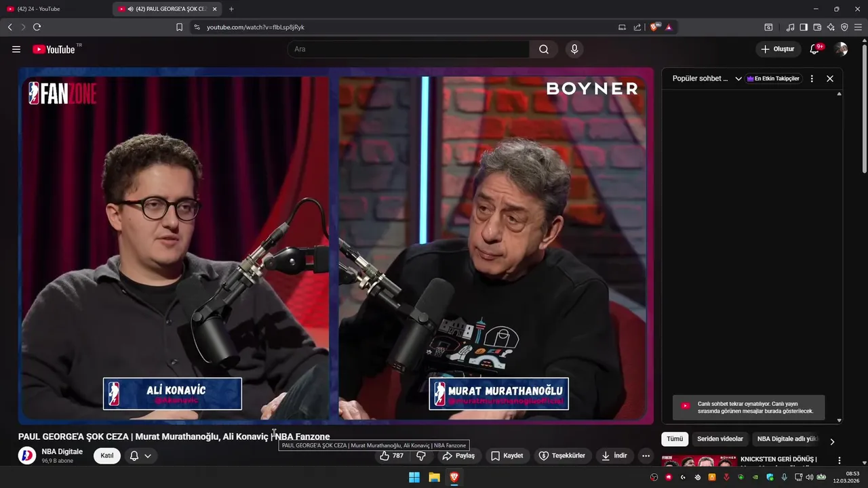Open NBA Digitale channel name link
The image size is (868, 488).
point(62,451)
